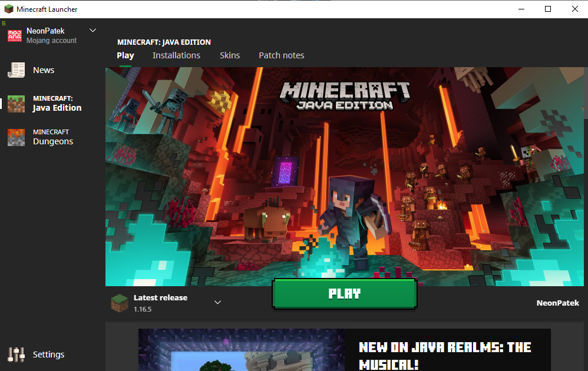Click the NeonPatek player name beside Play
This screenshot has width=588, height=371.
tap(557, 303)
